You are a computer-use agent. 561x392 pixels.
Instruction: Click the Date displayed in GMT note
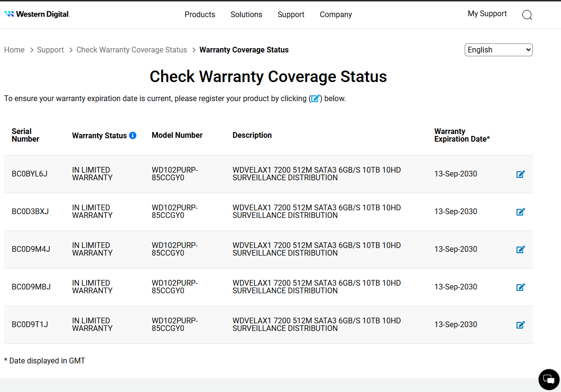pos(45,361)
